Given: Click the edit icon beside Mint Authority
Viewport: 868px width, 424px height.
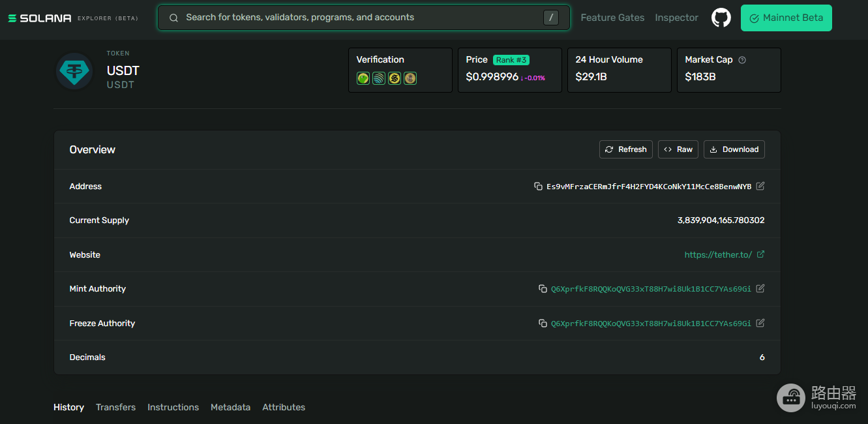Looking at the screenshot, I should point(760,288).
